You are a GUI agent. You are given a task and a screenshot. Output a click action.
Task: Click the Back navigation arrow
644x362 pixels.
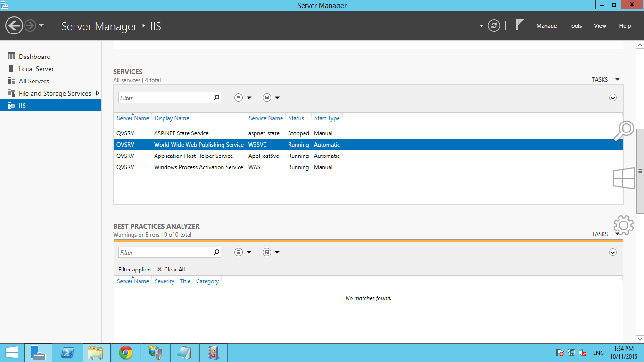click(14, 25)
